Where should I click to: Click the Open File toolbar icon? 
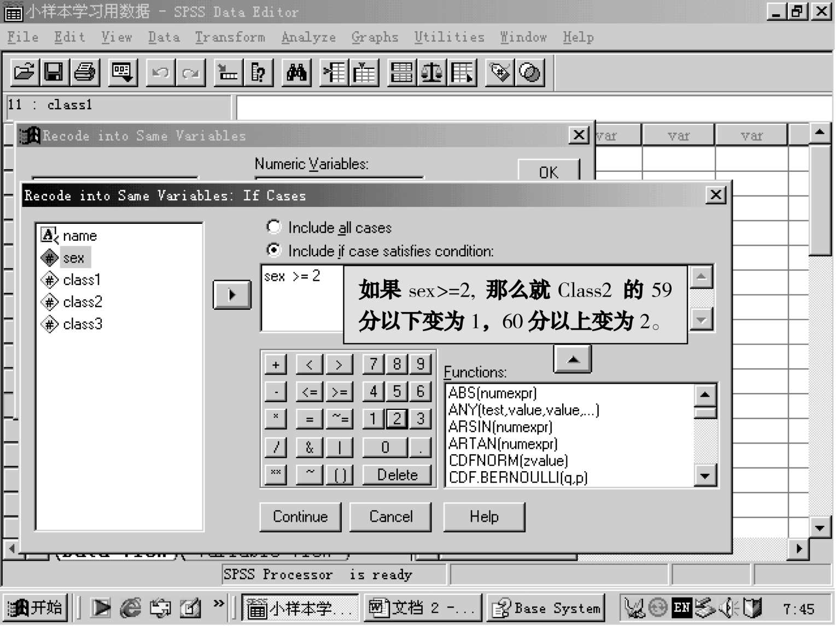(25, 72)
